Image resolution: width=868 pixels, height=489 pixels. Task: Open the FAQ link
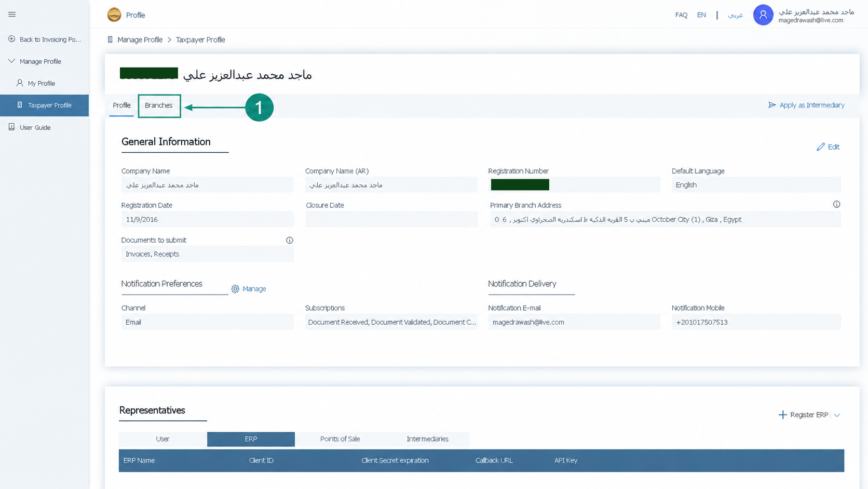pyautogui.click(x=681, y=15)
